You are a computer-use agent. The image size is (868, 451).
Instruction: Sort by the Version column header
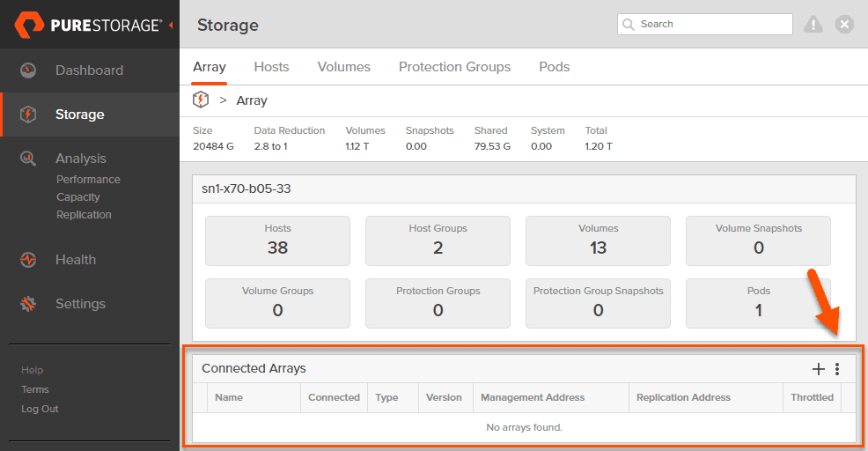444,397
